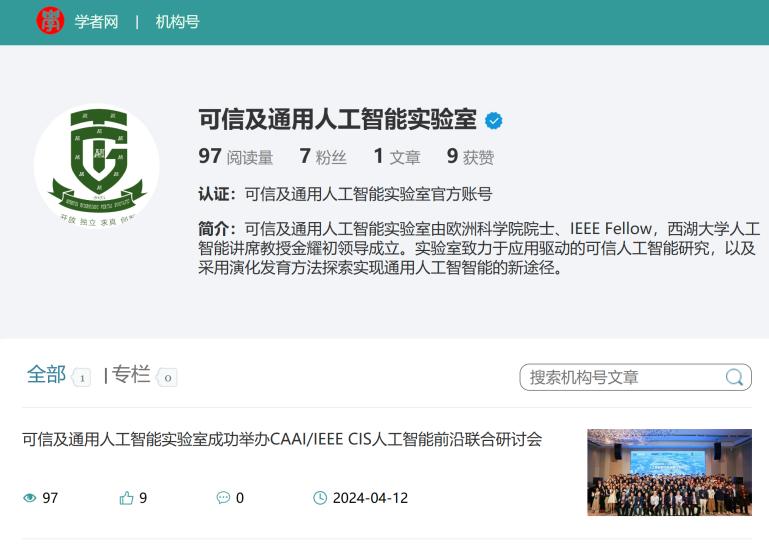This screenshot has height=547, width=769.
Task: Click the clock date icon
Action: coord(320,498)
